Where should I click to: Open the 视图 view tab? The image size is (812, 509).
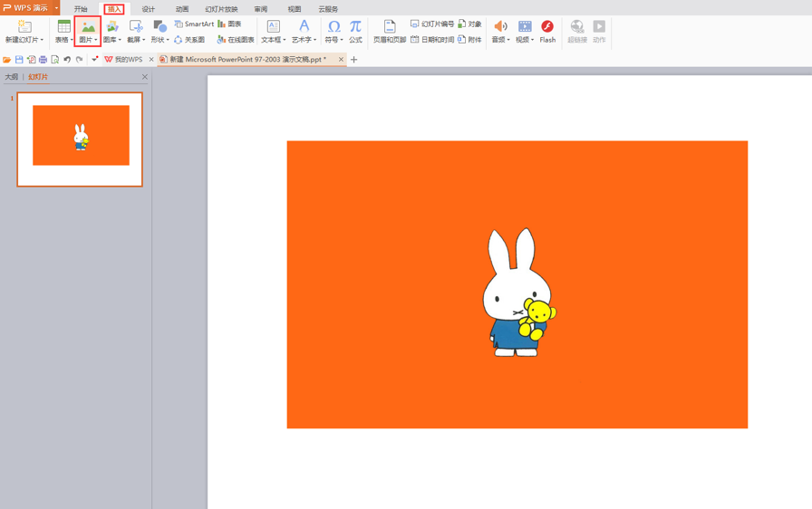click(295, 9)
